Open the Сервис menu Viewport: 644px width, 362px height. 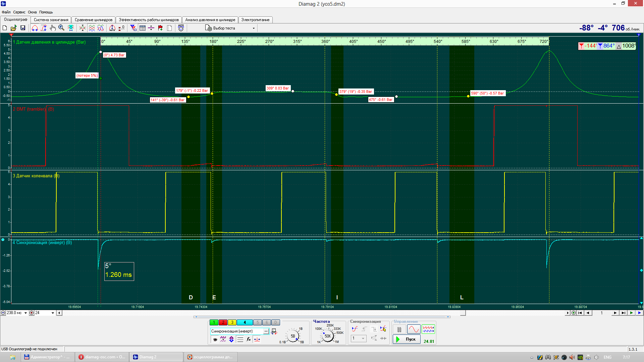pyautogui.click(x=19, y=12)
